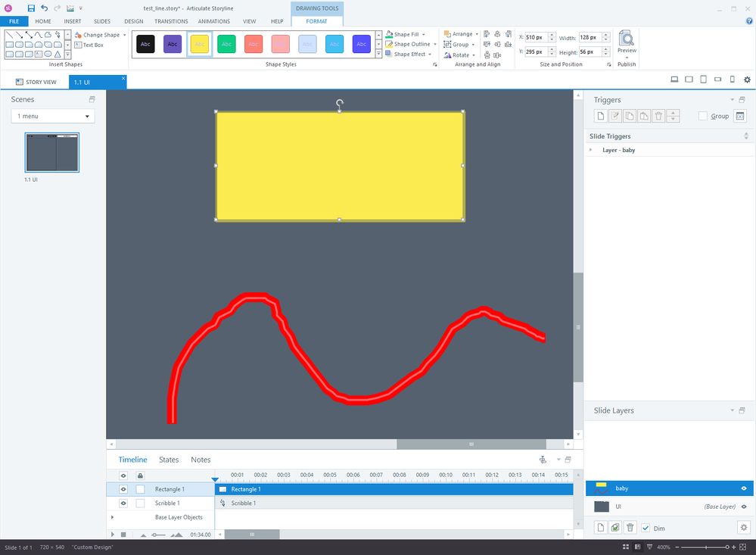Viewport: 756px width, 555px height.
Task: Open the Arrange dropdown
Action: point(461,34)
